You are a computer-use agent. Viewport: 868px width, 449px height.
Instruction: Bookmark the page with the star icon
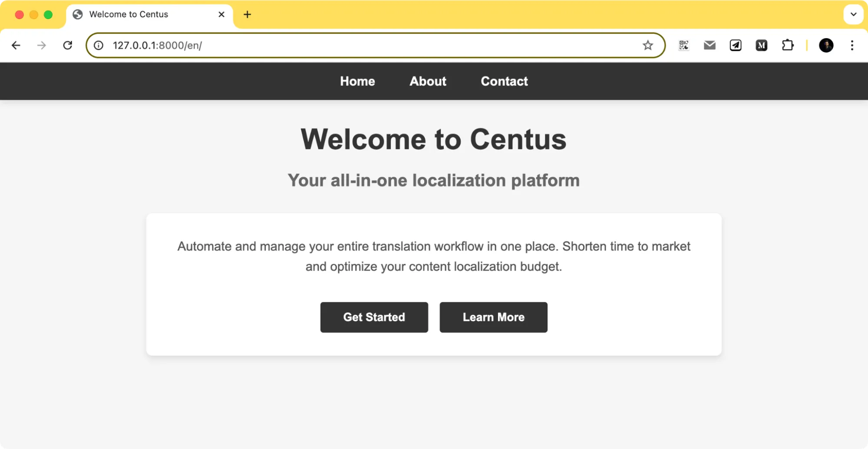[x=648, y=45]
